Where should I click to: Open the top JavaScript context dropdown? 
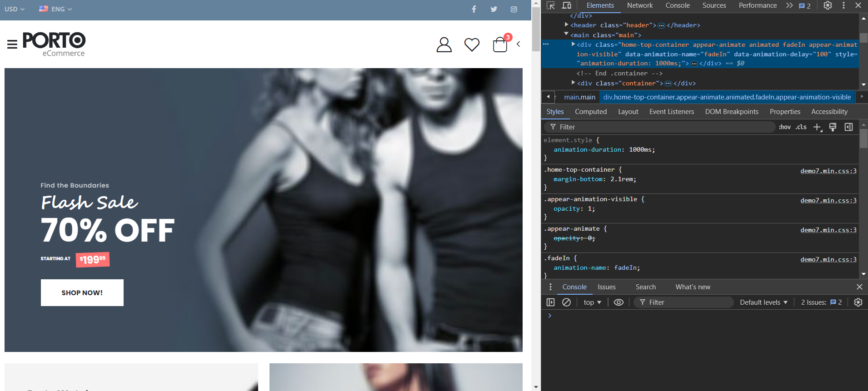coord(592,302)
